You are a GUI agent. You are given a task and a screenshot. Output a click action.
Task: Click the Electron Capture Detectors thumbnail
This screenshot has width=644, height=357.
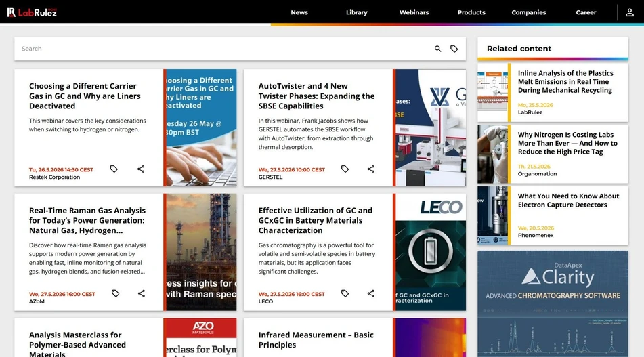tap(492, 215)
